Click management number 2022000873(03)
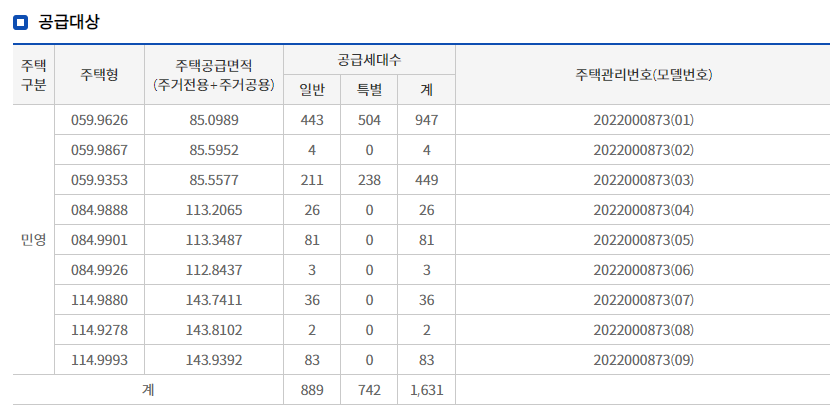This screenshot has height=418, width=830. pos(644,180)
